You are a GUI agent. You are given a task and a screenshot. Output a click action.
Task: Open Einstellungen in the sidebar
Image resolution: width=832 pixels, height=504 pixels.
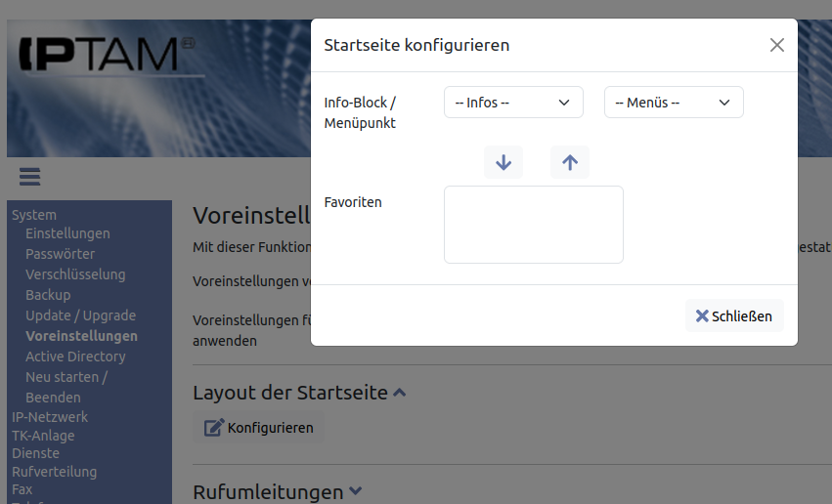[67, 233]
